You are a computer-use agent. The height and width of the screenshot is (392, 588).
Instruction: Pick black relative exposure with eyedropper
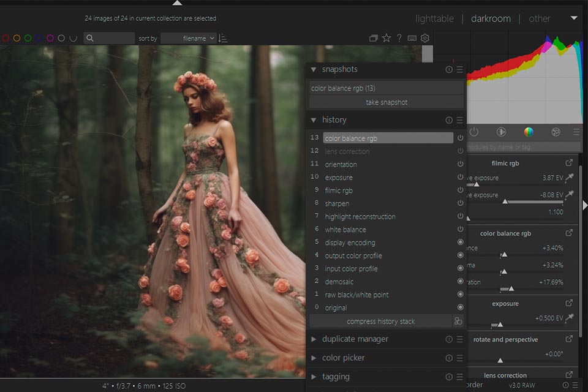[x=570, y=194]
